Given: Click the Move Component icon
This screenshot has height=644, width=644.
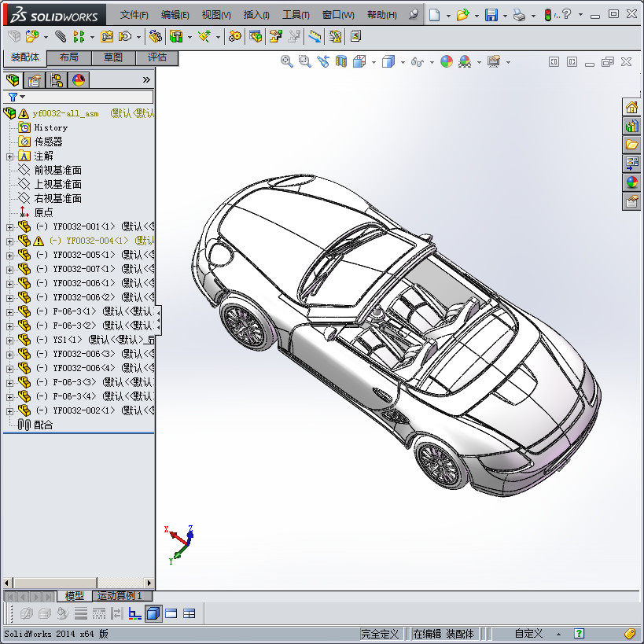Looking at the screenshot, I should point(125,36).
